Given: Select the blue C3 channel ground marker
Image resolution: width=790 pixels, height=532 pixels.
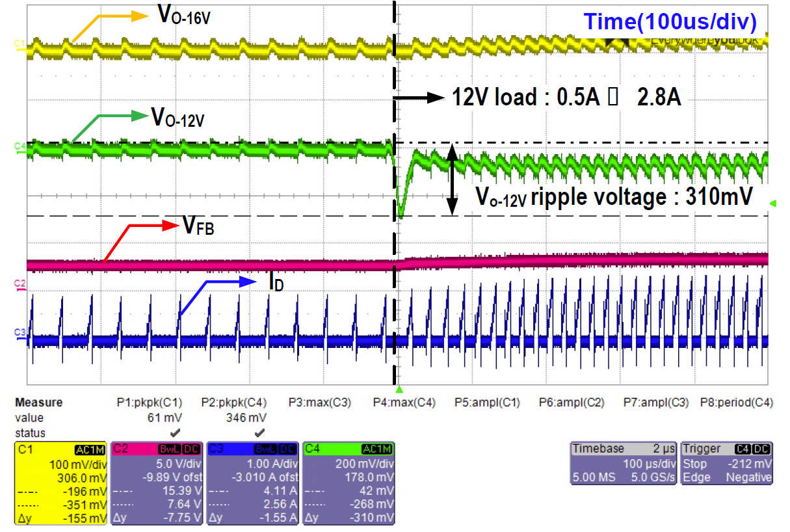Looking at the screenshot, I should click(x=19, y=332).
